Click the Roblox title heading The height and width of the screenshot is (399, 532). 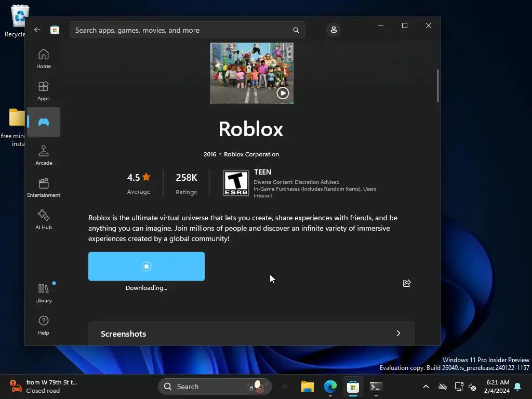pos(251,129)
